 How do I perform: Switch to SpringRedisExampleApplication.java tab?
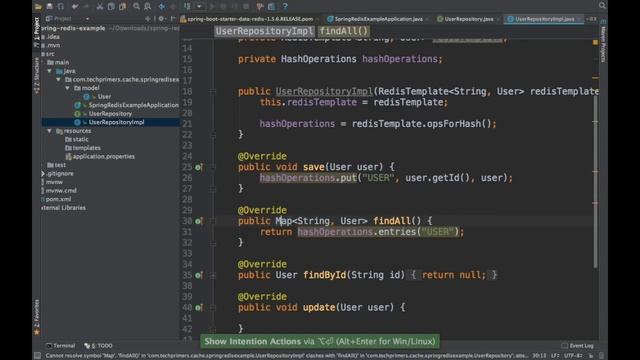(378, 19)
